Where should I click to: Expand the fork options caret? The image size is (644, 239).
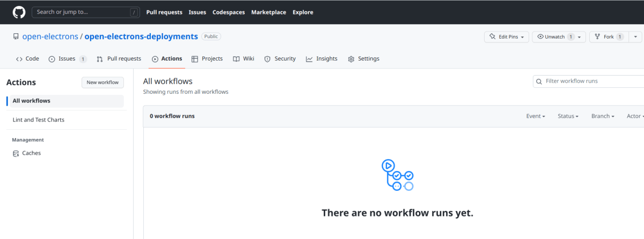635,37
